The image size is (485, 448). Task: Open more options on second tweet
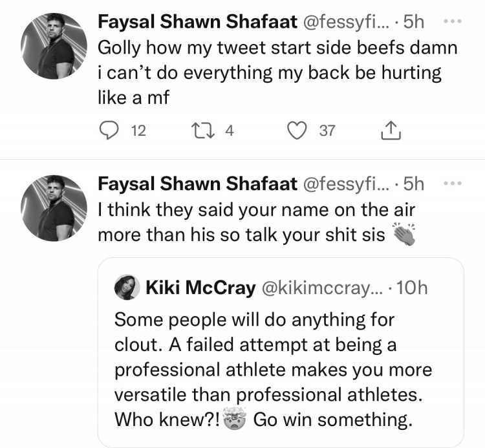(x=453, y=184)
